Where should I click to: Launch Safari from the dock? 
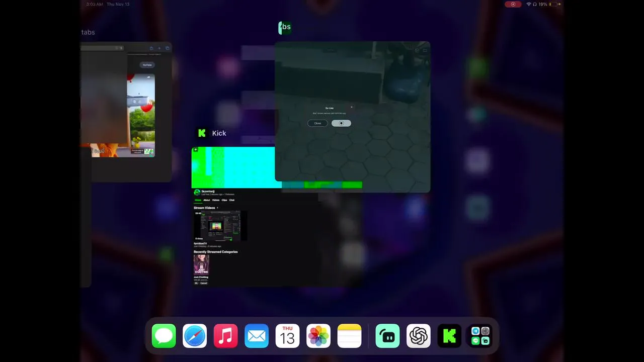pyautogui.click(x=195, y=336)
